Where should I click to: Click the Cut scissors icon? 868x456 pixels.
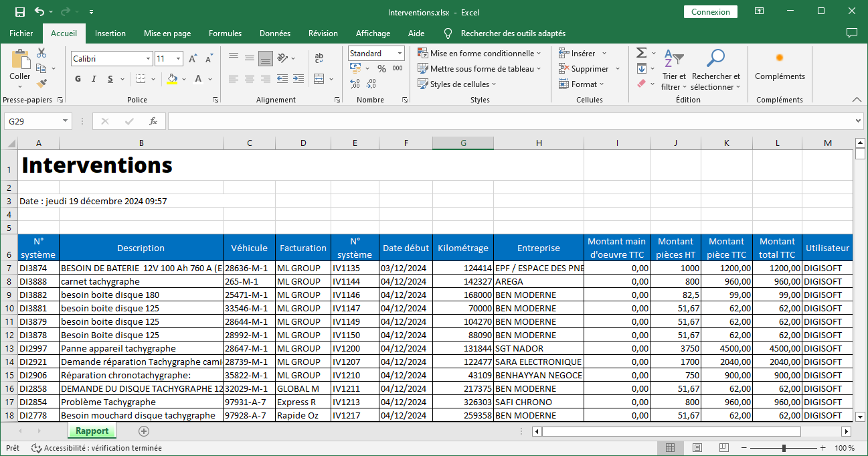(41, 53)
